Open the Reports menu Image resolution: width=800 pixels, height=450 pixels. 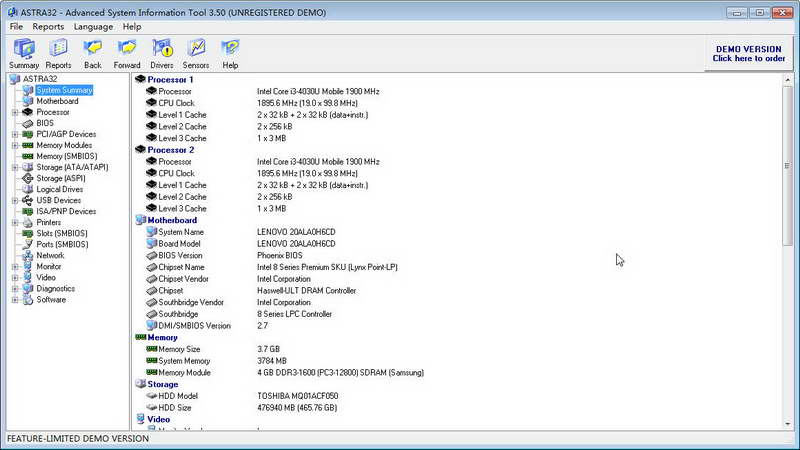pyautogui.click(x=48, y=27)
